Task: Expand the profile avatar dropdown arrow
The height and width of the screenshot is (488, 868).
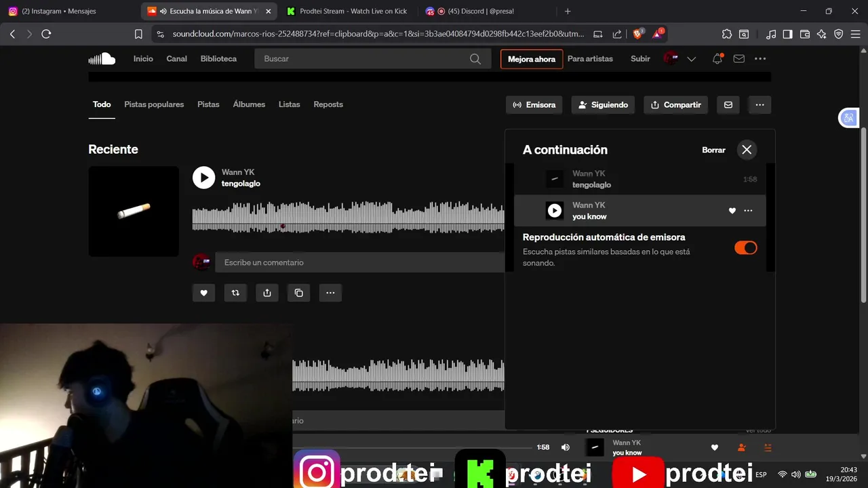Action: coord(692,59)
